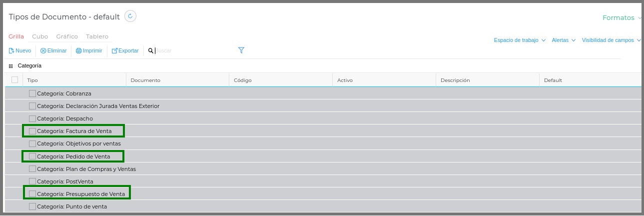644x216 pixels.
Task: Click inside the Buscar search field
Action: (195, 50)
